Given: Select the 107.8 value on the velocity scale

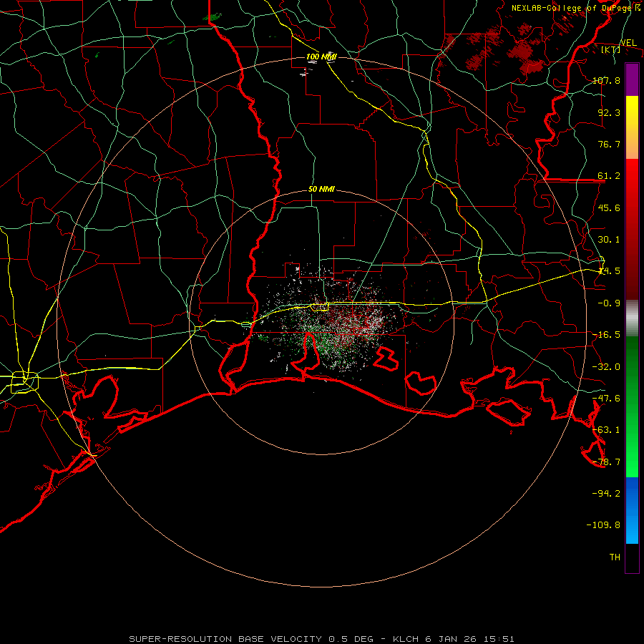Looking at the screenshot, I should 606,80.
